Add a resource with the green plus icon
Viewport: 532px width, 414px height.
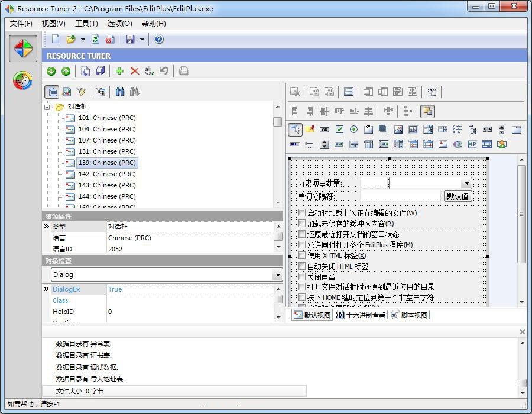(119, 71)
